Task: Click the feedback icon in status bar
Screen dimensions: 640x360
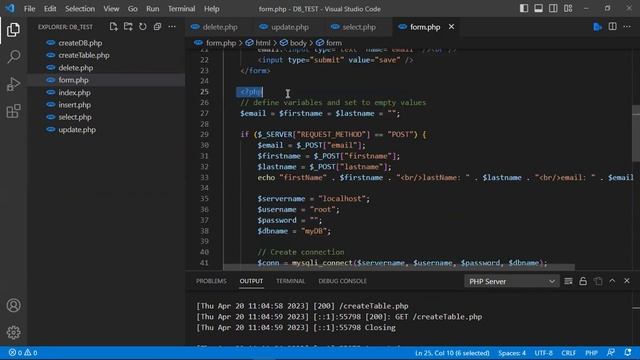Action: 611,353
